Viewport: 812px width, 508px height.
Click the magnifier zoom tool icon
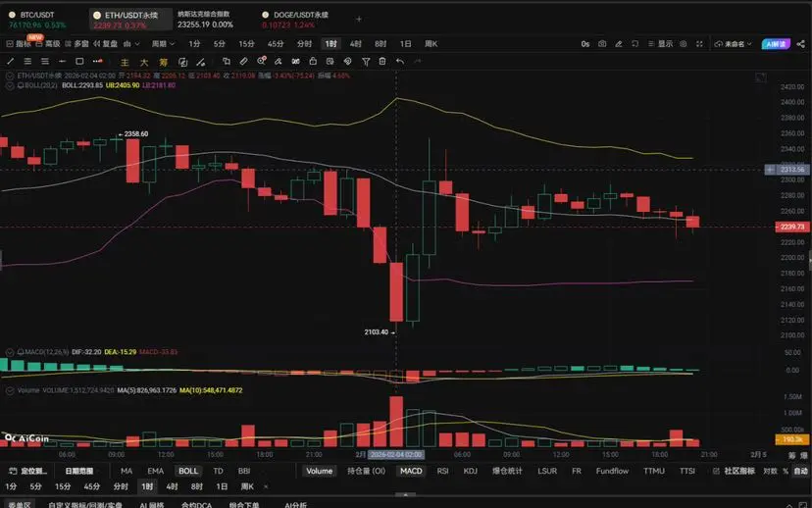click(x=261, y=61)
